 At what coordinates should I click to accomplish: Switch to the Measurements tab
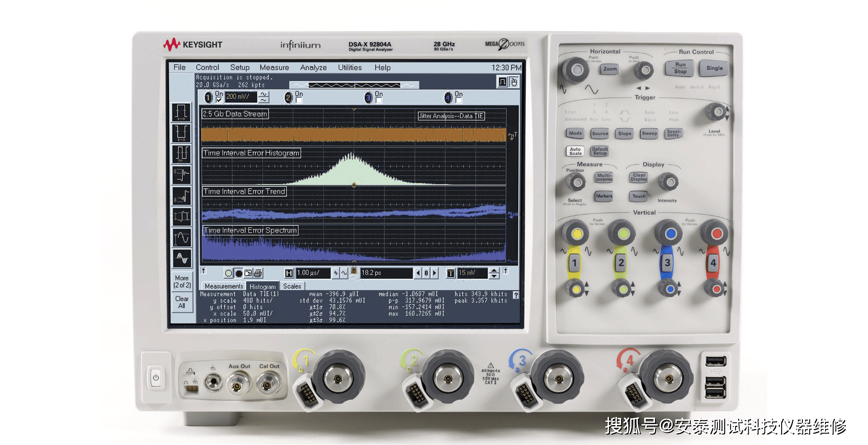click(x=224, y=286)
